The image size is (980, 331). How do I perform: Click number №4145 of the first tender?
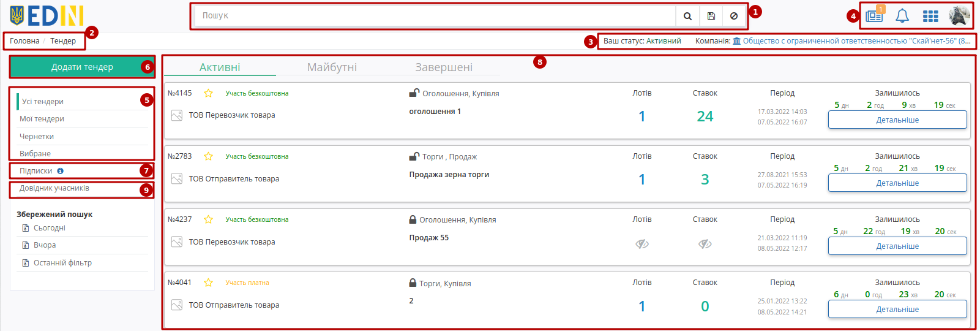coord(179,93)
